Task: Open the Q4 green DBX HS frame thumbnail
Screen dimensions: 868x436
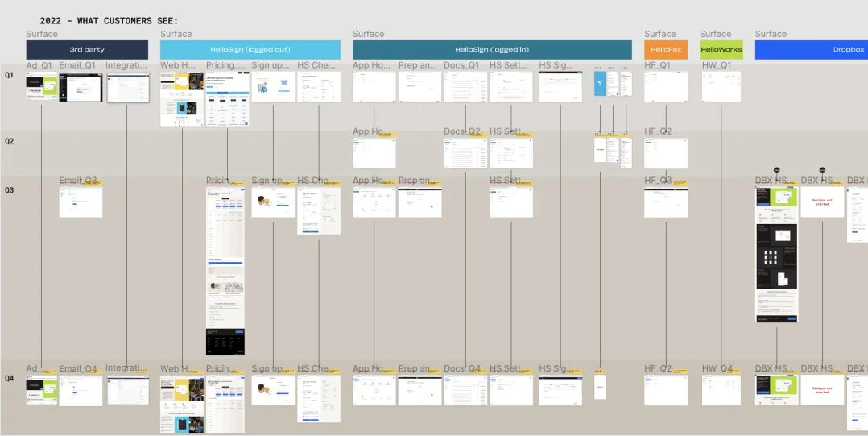Action: point(777,391)
